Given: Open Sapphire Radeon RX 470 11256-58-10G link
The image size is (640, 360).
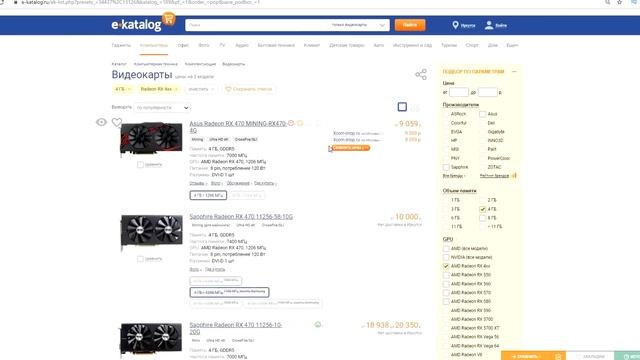Looking at the screenshot, I should coord(241,216).
